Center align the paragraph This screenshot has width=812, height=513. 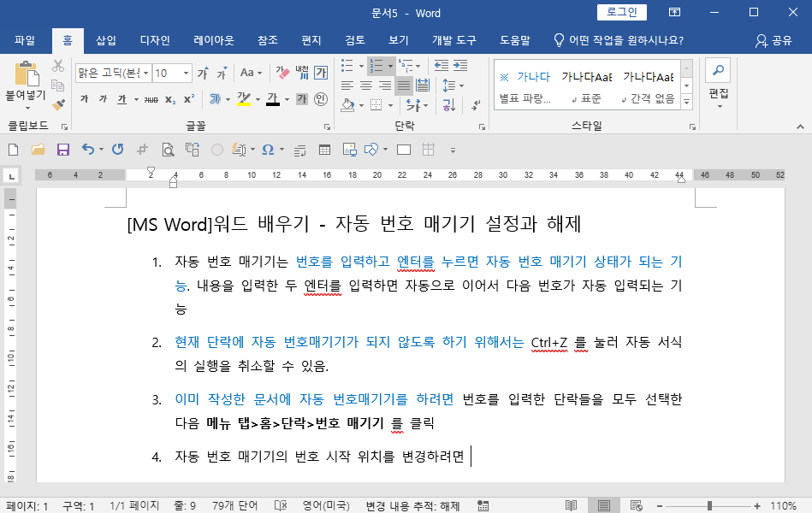[x=366, y=85]
